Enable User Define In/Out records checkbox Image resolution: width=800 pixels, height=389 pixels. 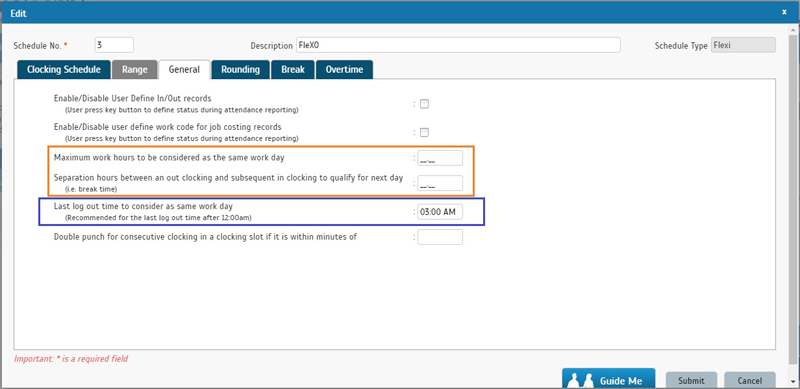[424, 104]
